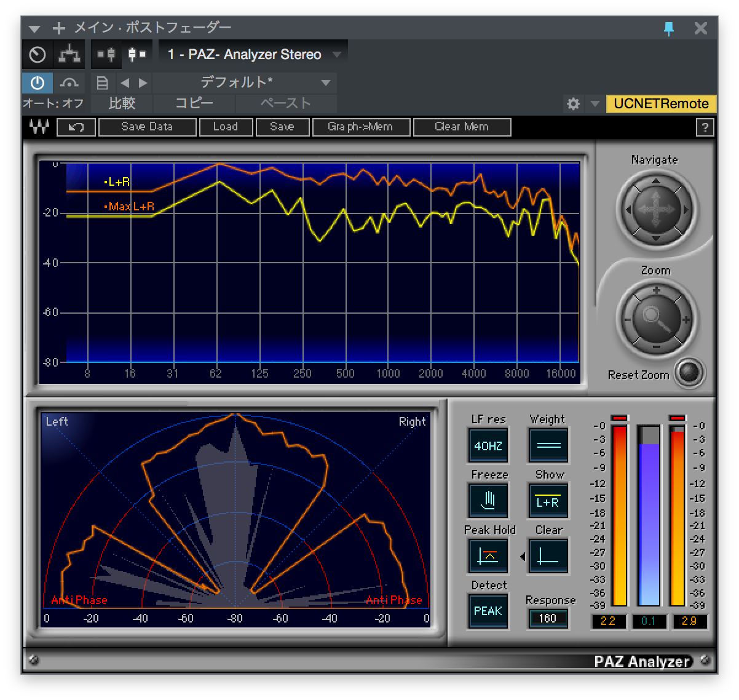Viewport: 739px width, 700px height.
Task: Click the Navigate right arrow
Action: [686, 210]
